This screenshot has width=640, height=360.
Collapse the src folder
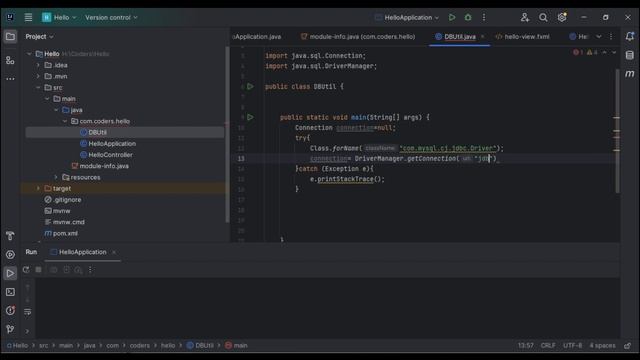(x=38, y=87)
